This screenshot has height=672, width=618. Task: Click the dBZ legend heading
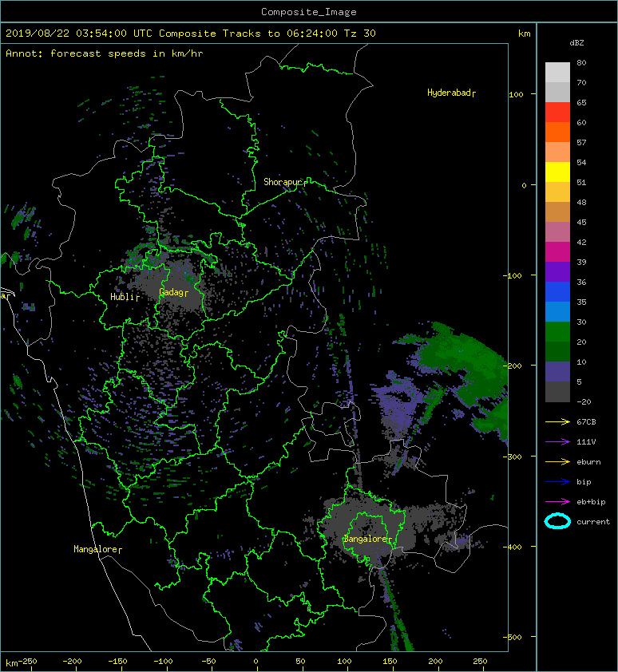point(576,43)
